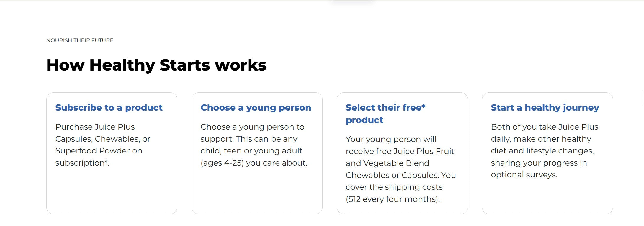Click the "diet and lifestyle changes" text

pyautogui.click(x=542, y=151)
